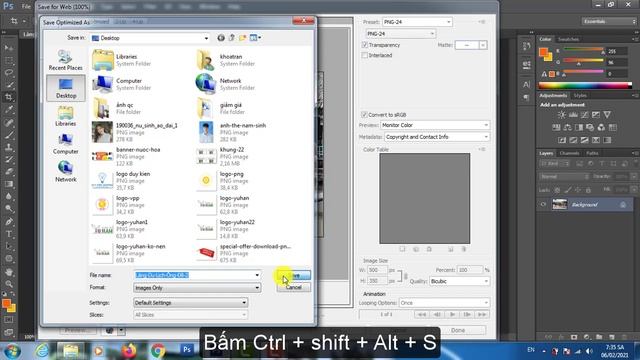Click the color spectrum ramp in Color panel
The height and width of the screenshot is (360, 640).
click(585, 85)
